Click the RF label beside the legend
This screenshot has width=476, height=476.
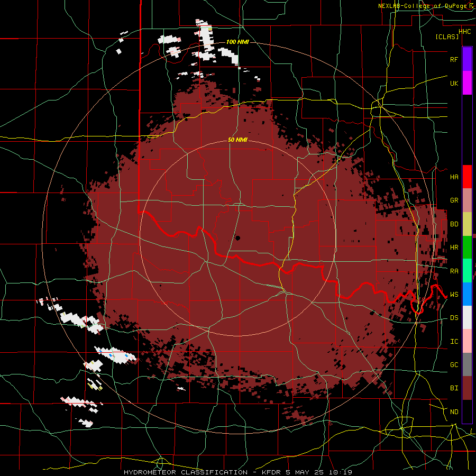[x=454, y=59]
